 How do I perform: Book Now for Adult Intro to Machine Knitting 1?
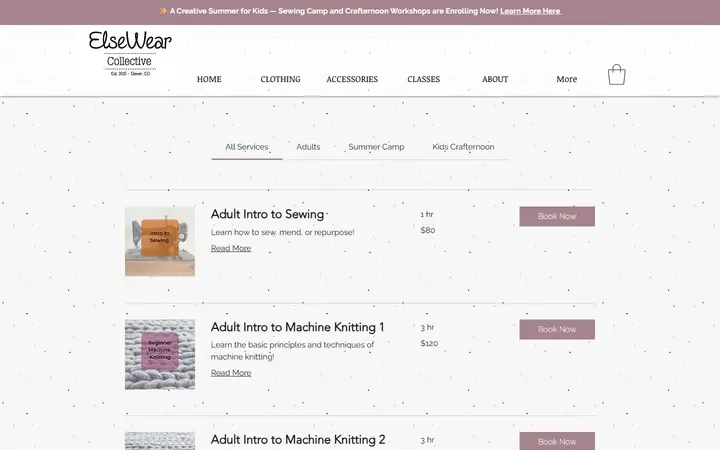557,329
